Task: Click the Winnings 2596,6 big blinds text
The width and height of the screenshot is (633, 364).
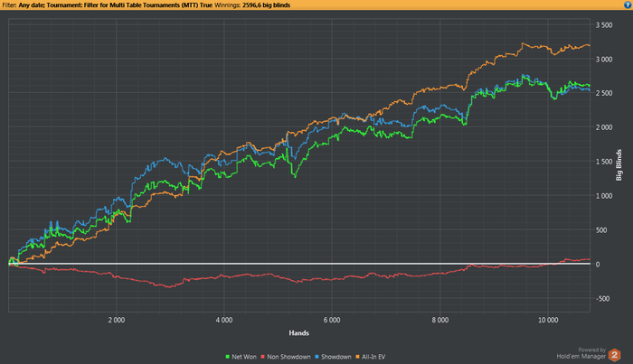Action: (252, 5)
